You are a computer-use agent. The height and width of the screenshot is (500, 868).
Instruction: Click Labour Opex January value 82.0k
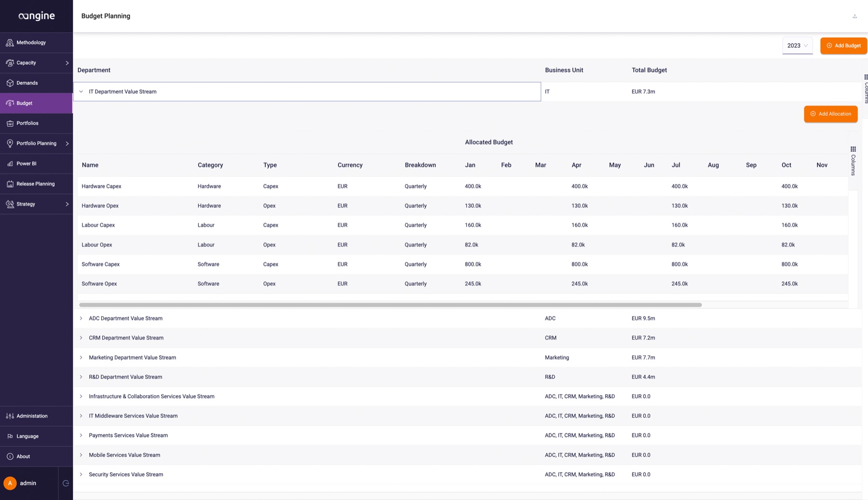(x=472, y=245)
